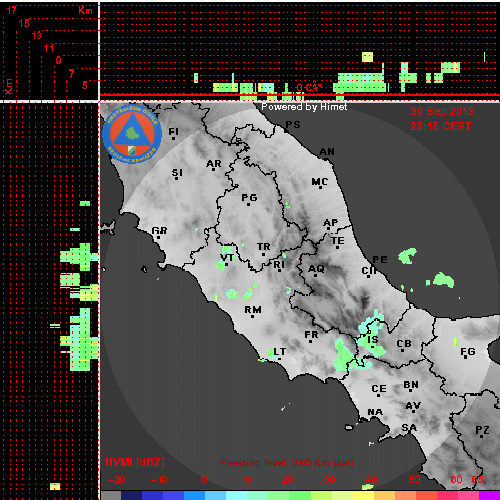The width and height of the screenshot is (500, 500).
Task: Select the AV city label
Action: (413, 406)
